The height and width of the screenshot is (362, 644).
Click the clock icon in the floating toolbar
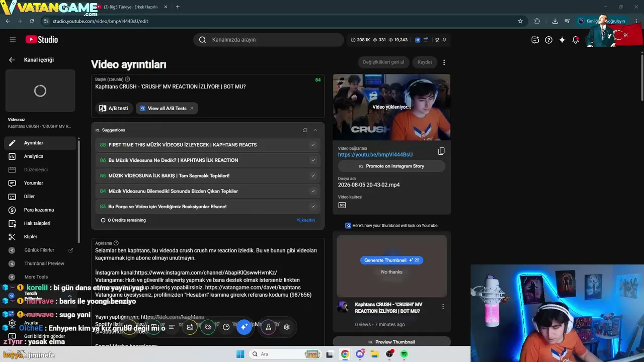point(226,327)
